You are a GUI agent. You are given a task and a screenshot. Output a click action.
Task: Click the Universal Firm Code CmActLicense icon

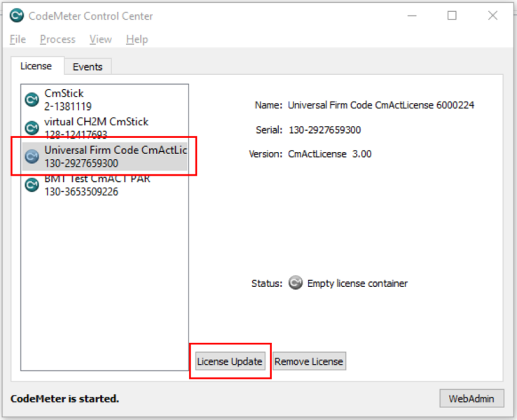(x=32, y=157)
